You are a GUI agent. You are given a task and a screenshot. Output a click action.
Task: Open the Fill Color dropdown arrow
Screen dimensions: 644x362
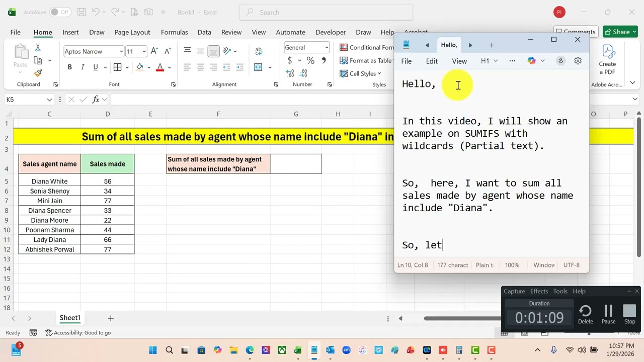(x=149, y=67)
